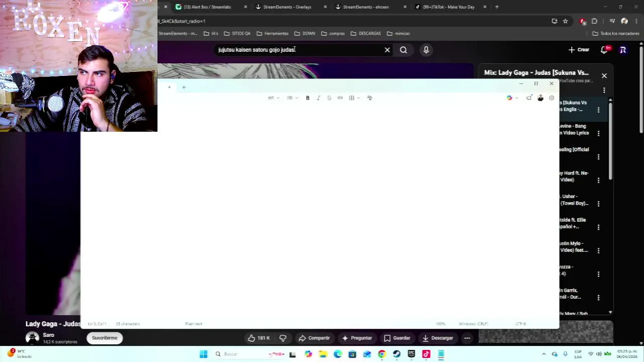Open Chrome extensions puzzle icon
Screen dimensions: 644x362
point(594,21)
